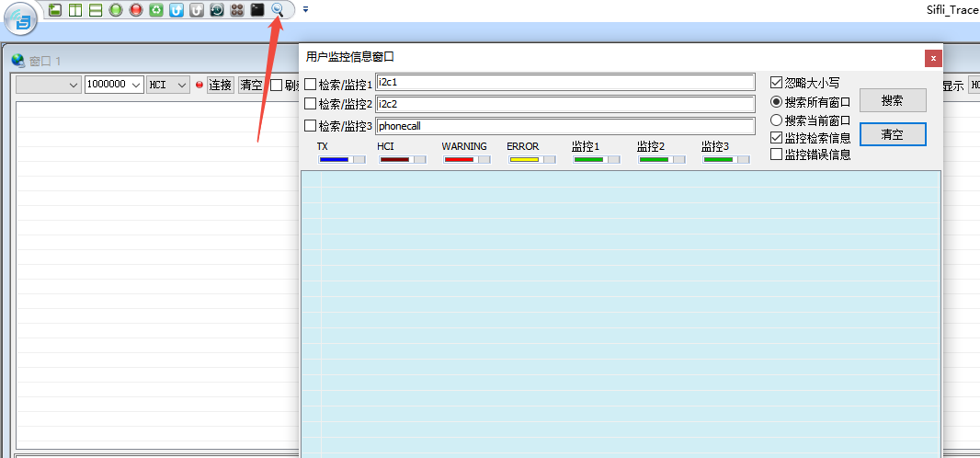Uncheck the 忽略大小写 checkbox
The height and width of the screenshot is (458, 980).
tap(777, 83)
